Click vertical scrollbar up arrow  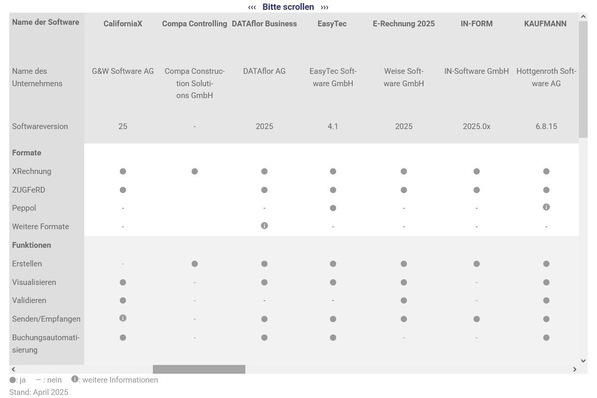click(x=583, y=17)
